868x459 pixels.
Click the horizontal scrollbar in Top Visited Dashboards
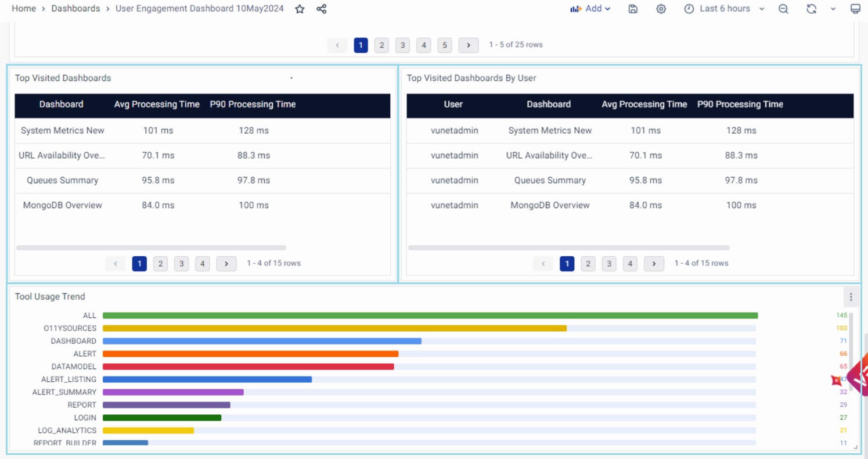[x=151, y=248]
